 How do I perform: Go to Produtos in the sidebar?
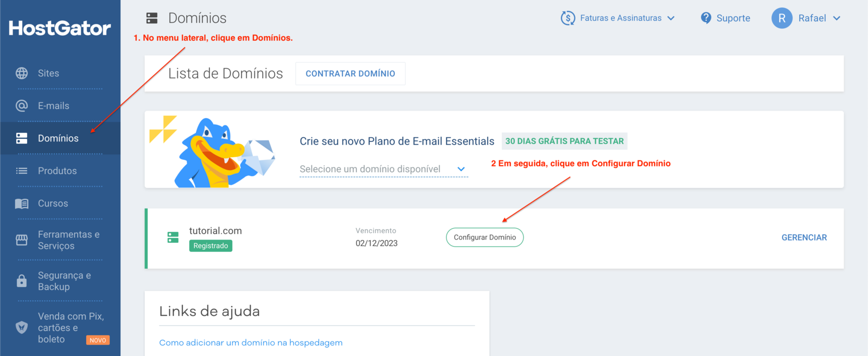[58, 171]
